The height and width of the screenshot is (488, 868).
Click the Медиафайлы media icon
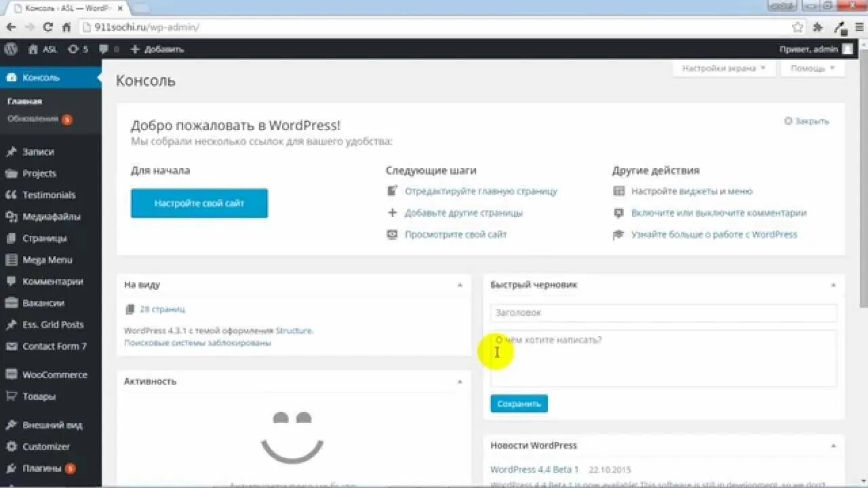(11, 216)
